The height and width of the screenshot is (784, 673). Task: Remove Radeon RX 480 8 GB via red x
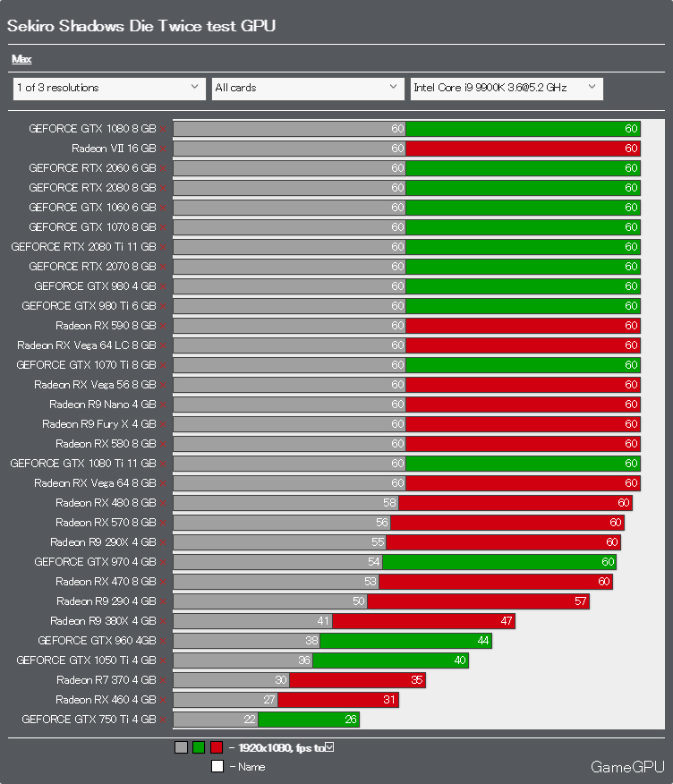[x=163, y=503]
